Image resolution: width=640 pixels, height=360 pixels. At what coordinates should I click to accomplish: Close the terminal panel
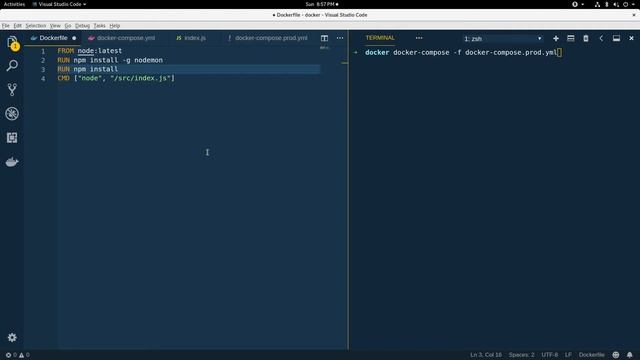point(631,38)
